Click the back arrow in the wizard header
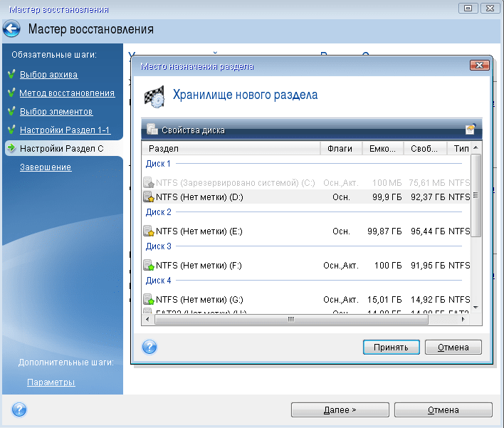The height and width of the screenshot is (428, 504). point(12,29)
